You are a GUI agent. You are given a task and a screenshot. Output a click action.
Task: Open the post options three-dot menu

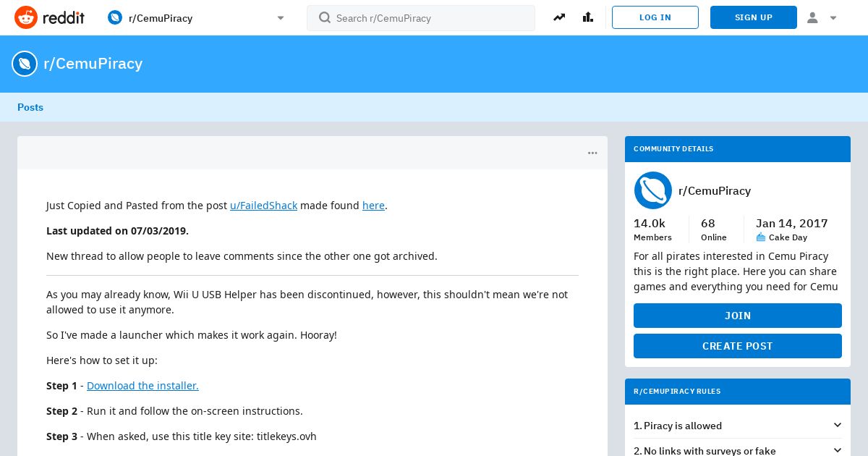(x=592, y=153)
